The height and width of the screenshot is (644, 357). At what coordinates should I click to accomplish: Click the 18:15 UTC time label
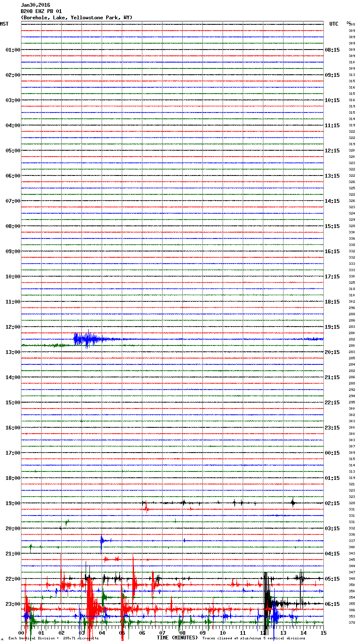click(x=332, y=302)
